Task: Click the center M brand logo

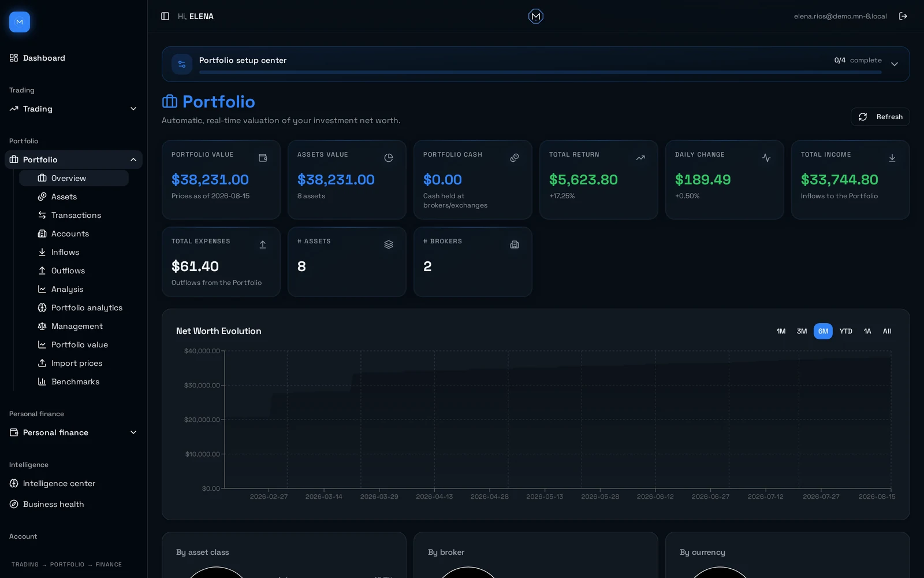Action: [x=536, y=16]
